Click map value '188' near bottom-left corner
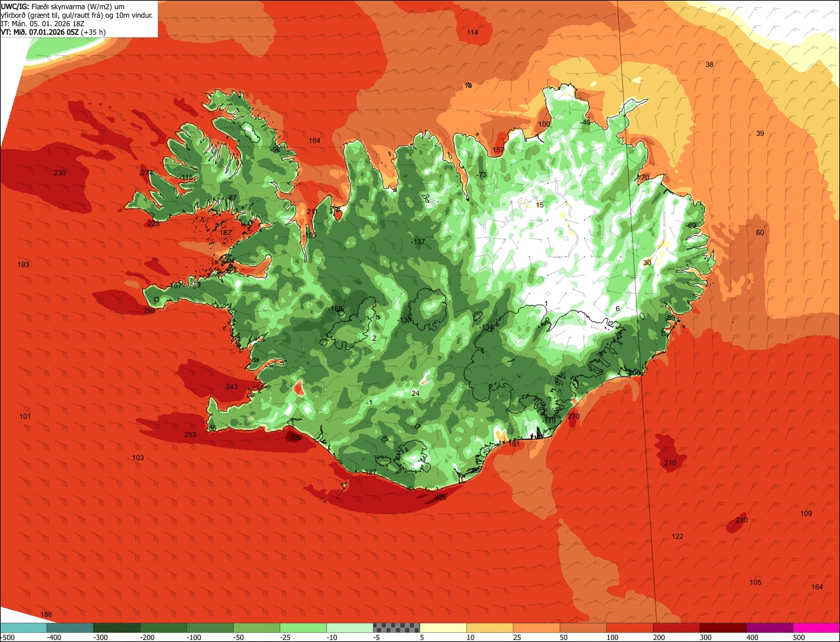 pyautogui.click(x=46, y=614)
